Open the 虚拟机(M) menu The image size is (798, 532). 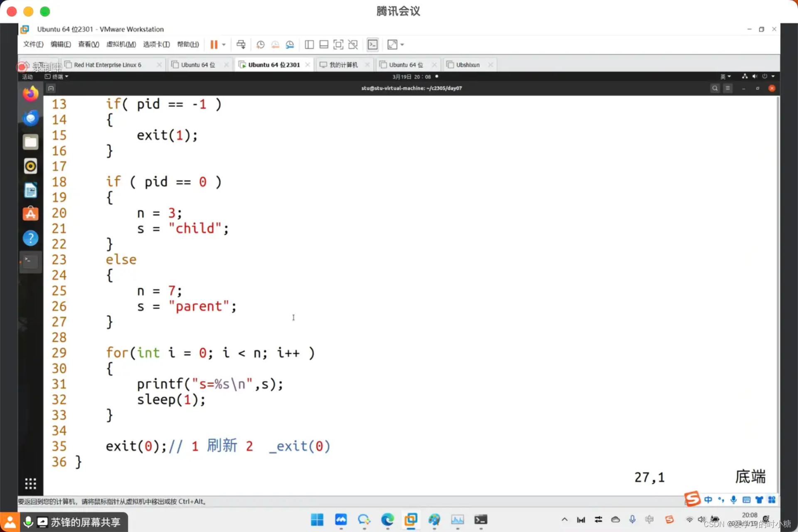[121, 44]
